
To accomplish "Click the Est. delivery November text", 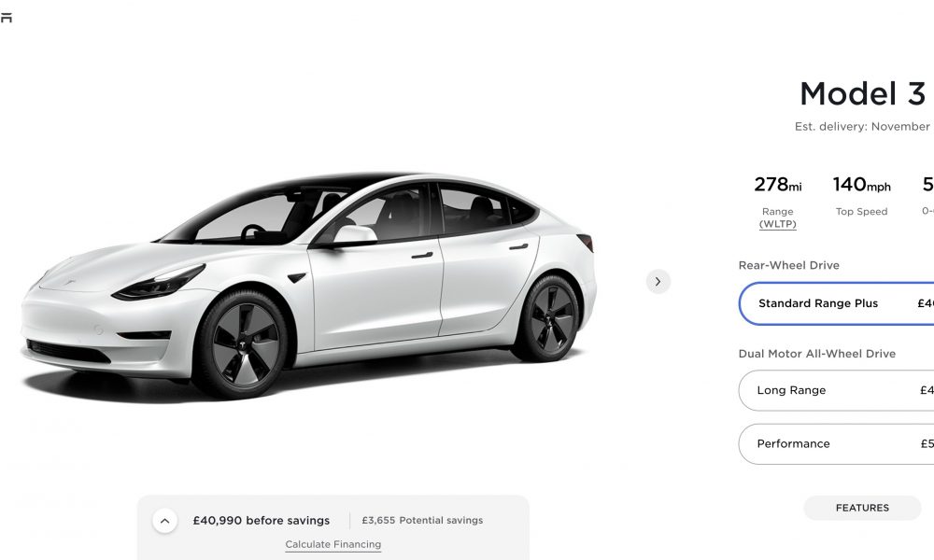I will 864,126.
